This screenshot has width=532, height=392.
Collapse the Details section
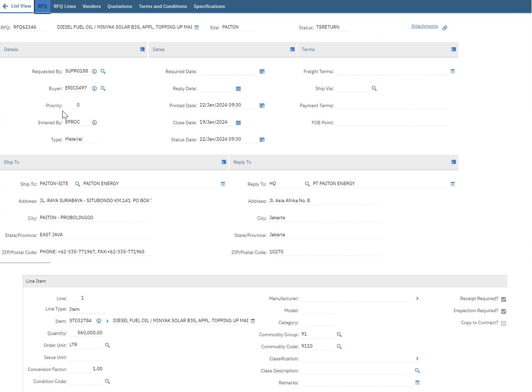(142, 50)
